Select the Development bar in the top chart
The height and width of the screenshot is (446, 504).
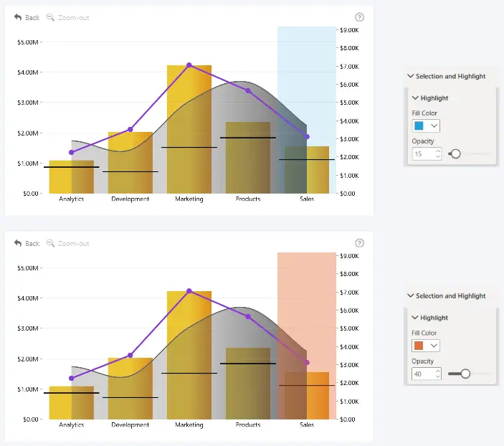click(130, 163)
